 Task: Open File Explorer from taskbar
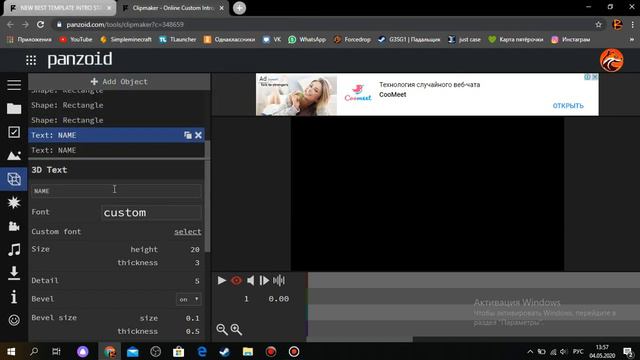[248, 351]
